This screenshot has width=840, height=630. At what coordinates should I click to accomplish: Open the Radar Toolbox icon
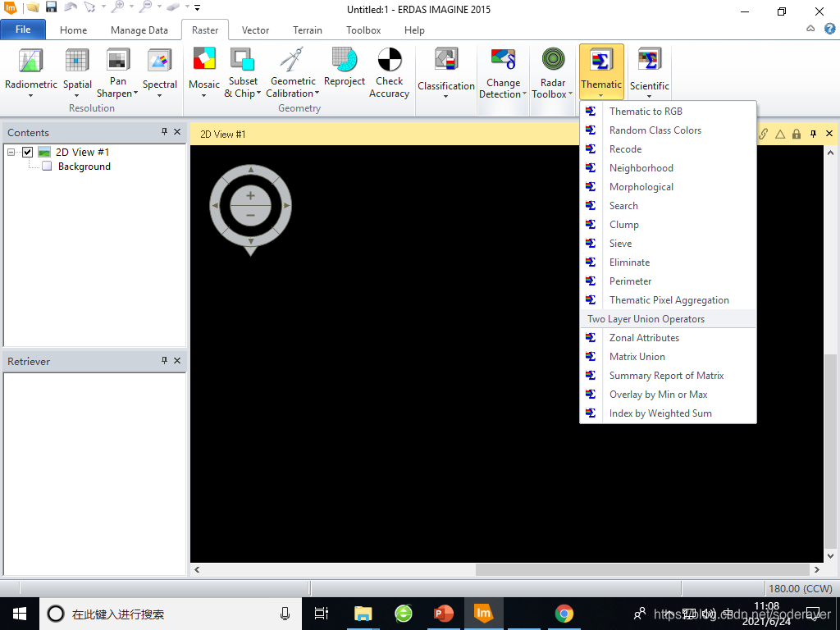tap(553, 59)
